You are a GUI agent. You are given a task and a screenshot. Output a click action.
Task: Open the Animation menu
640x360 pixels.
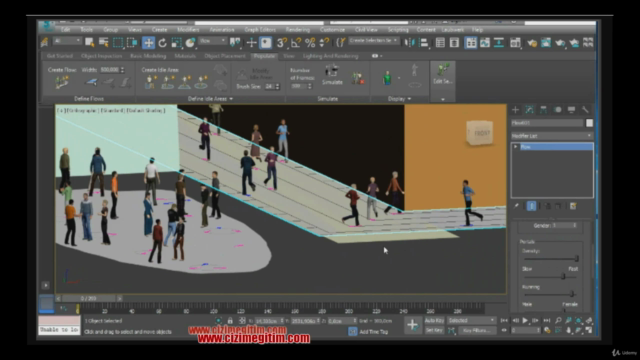[222, 29]
